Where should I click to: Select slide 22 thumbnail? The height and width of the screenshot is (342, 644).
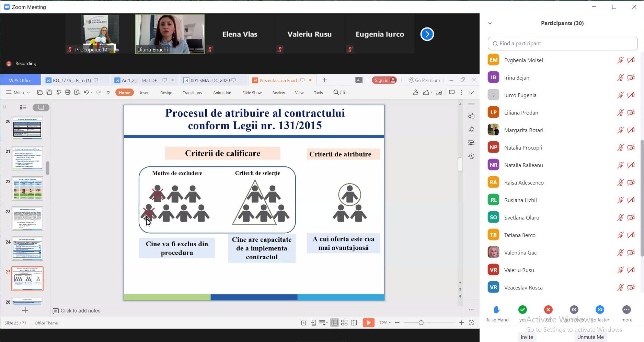27,188
